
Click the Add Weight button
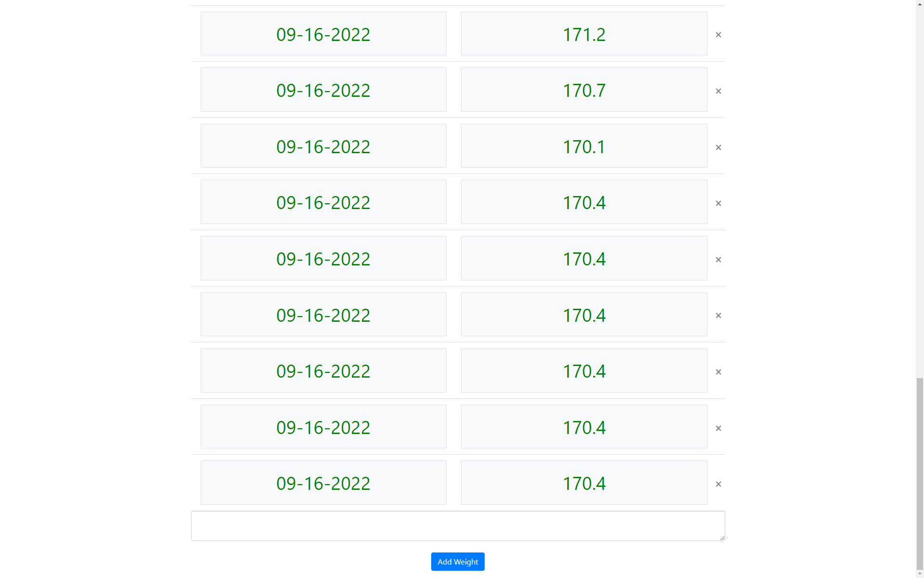458,562
